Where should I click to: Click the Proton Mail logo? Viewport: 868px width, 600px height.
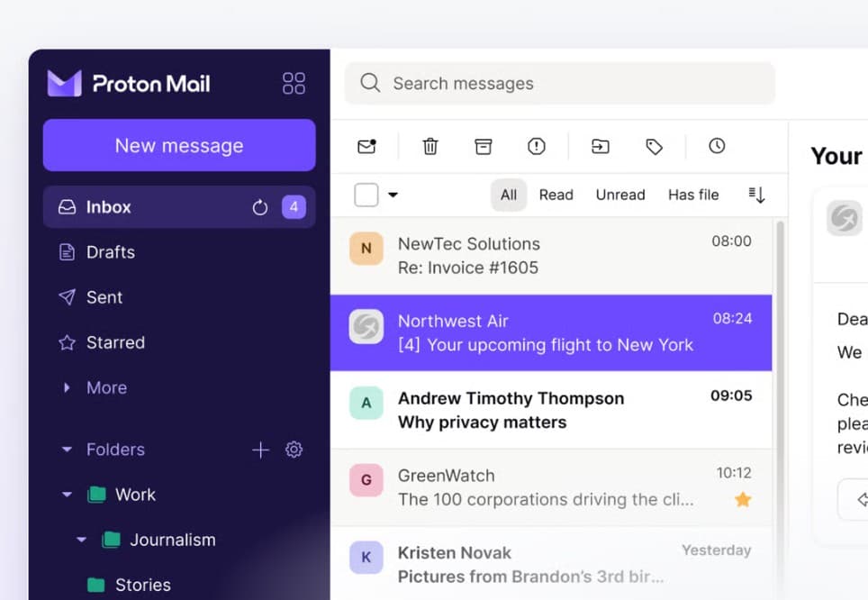[x=129, y=84]
